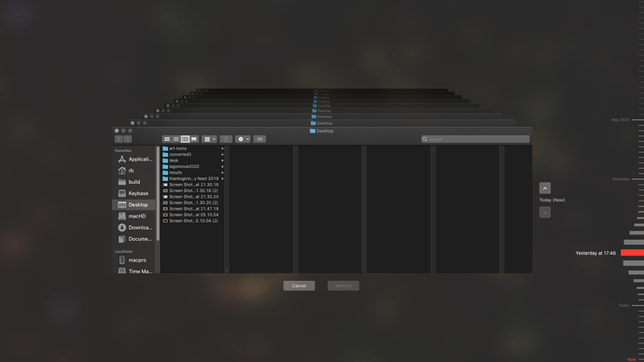Select Time Machine under Locations
This screenshot has width=644, height=362.
click(x=133, y=271)
